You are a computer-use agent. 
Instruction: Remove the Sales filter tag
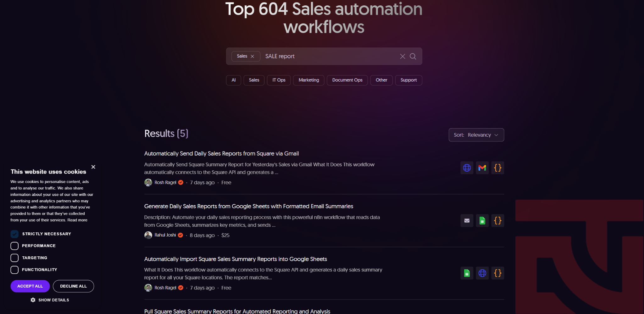pos(252,56)
